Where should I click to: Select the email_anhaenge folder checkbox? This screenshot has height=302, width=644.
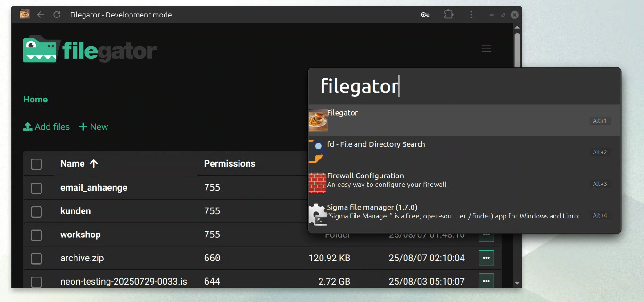(x=36, y=188)
